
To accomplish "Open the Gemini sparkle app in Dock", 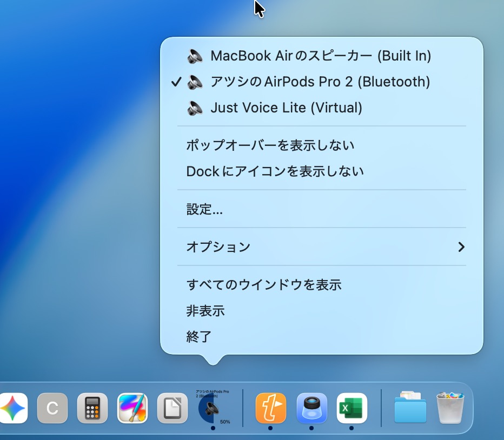I will [x=12, y=408].
